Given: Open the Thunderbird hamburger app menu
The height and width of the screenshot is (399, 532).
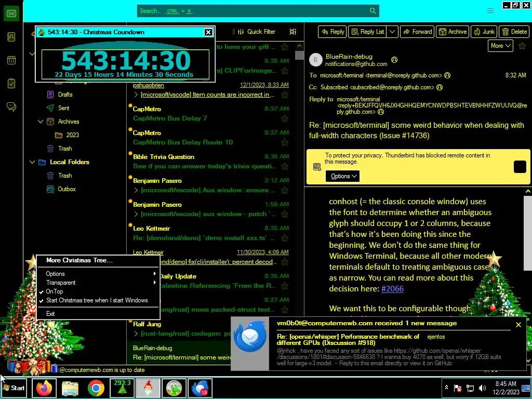Looking at the screenshot, I should (x=490, y=11).
